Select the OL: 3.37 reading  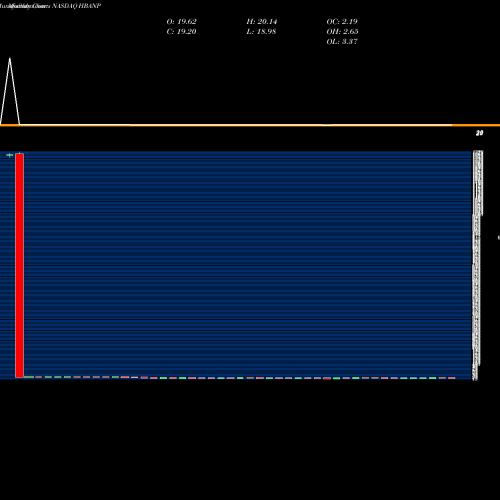pos(342,42)
